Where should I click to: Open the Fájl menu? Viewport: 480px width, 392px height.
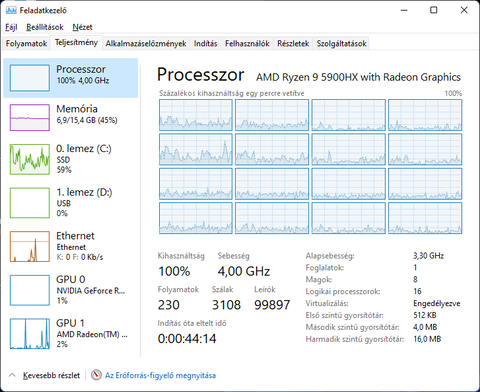click(11, 27)
